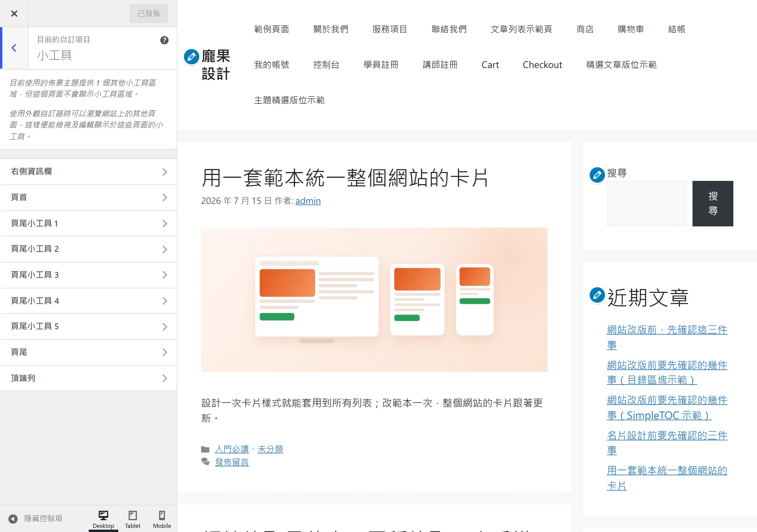Click the folder category icon under the post
This screenshot has width=757, height=532.
point(205,449)
